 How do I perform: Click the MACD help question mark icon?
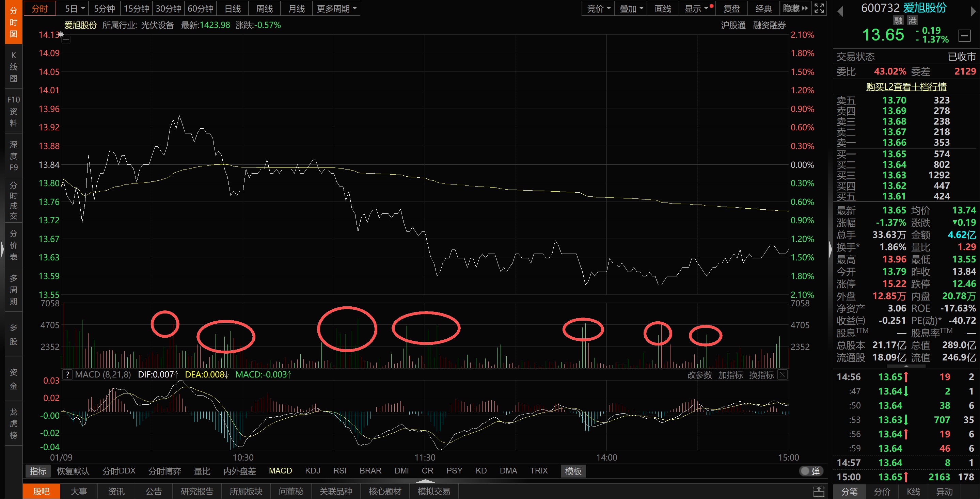pyautogui.click(x=67, y=374)
